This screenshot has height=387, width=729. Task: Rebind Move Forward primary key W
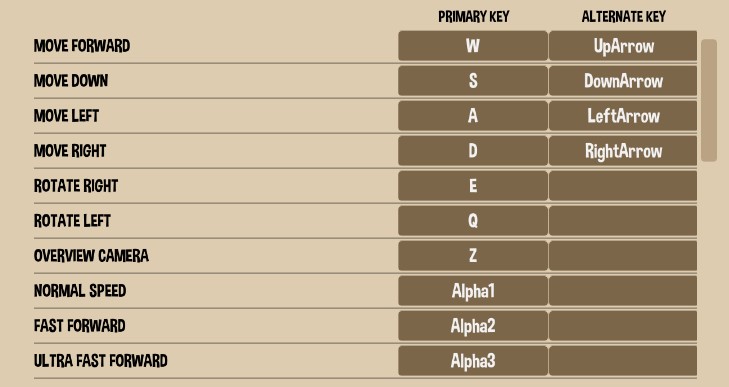coord(473,46)
